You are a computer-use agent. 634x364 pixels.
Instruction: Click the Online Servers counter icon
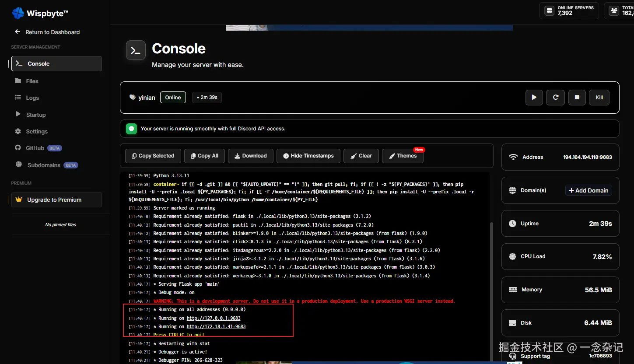549,10
